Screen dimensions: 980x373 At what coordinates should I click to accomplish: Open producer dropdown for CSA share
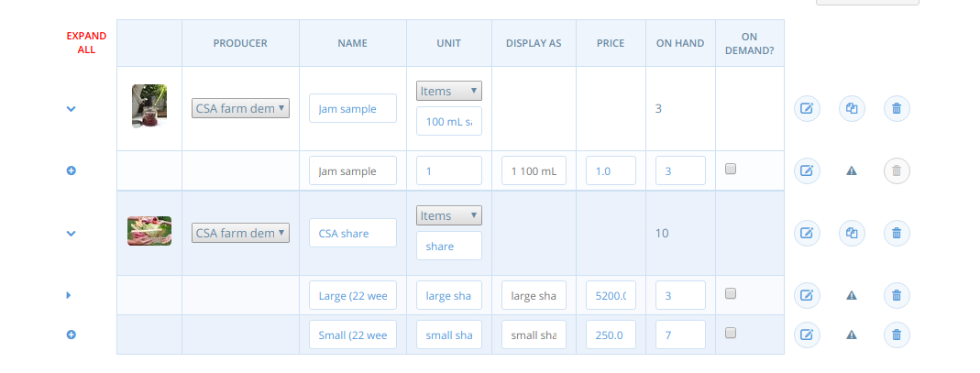pyautogui.click(x=240, y=233)
